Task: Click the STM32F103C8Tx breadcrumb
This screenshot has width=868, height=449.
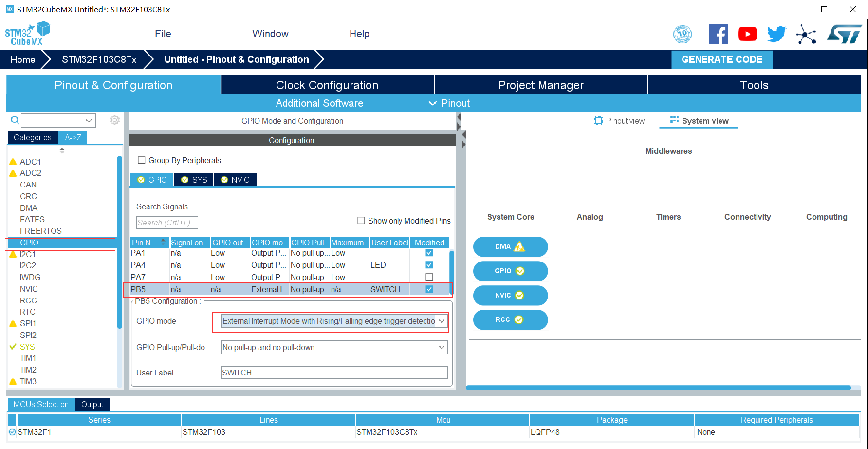Action: pos(99,59)
